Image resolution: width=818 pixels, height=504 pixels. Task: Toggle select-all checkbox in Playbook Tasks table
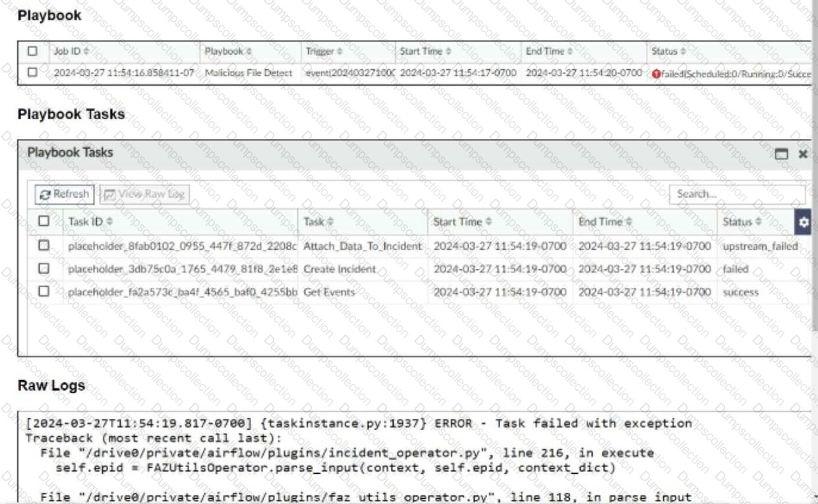pyautogui.click(x=44, y=223)
